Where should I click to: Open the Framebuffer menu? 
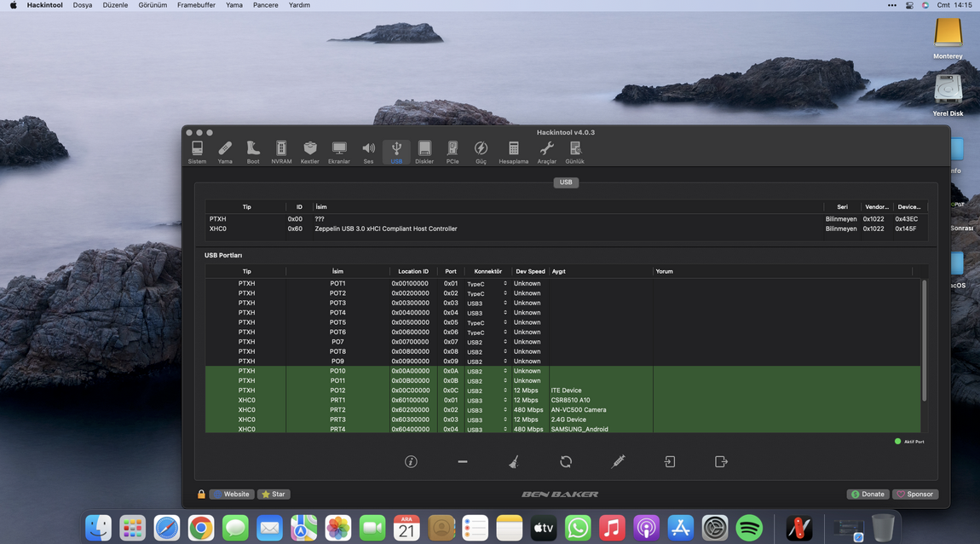coord(196,5)
